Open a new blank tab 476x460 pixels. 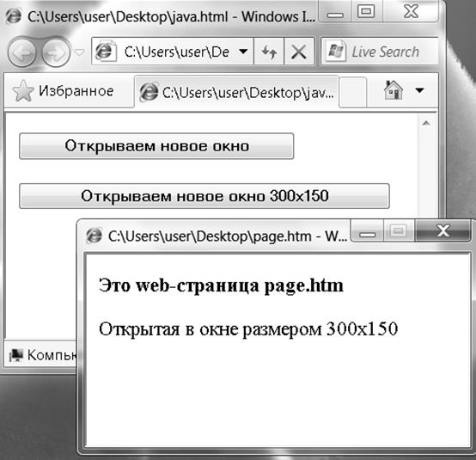pyautogui.click(x=353, y=92)
